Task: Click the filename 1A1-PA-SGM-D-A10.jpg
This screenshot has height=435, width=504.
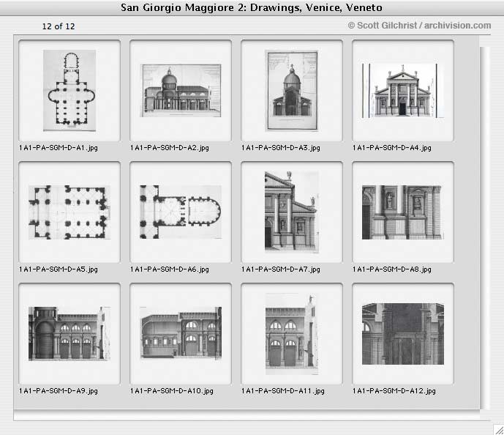Action: coord(172,391)
